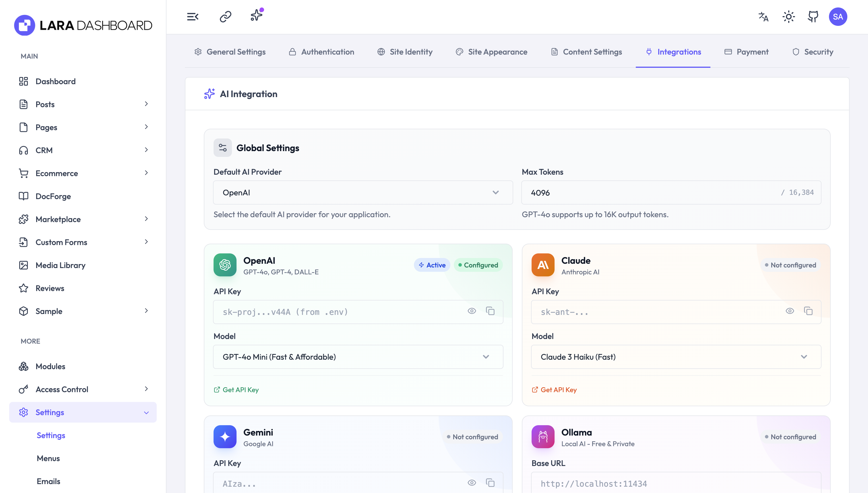868x493 pixels.
Task: Open the Claude Get API Key link
Action: (558, 390)
